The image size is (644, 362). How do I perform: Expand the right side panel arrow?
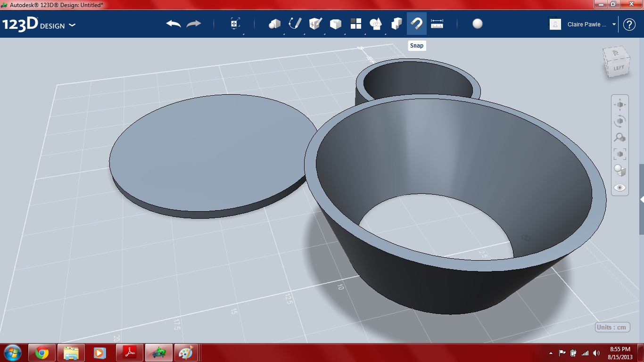[x=642, y=200]
